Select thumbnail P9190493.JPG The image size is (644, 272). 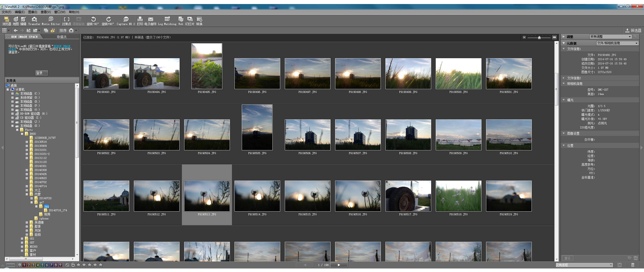coord(106,74)
